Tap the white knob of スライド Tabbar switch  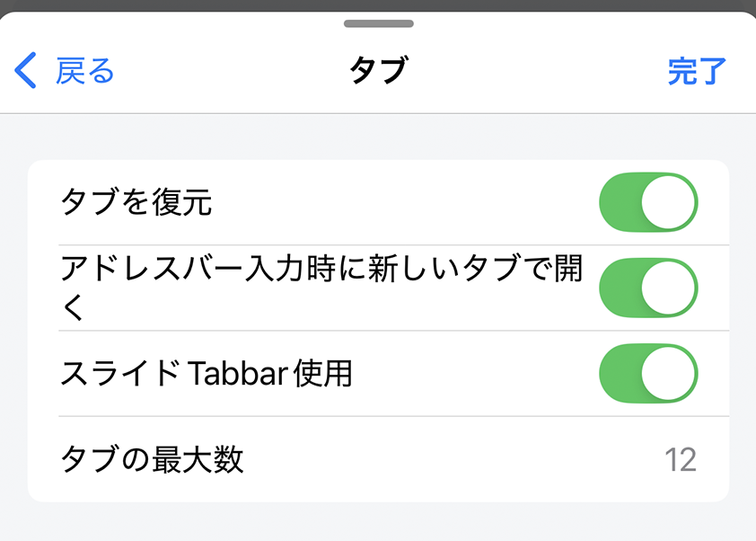coord(670,374)
